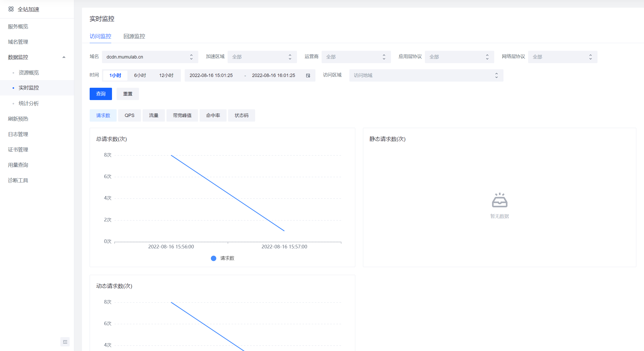The image size is (644, 351).
Task: Click the 查询 button
Action: (x=101, y=94)
